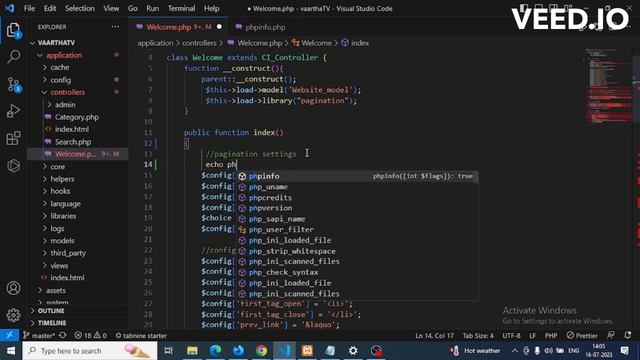Open the Search view in activity bar
This screenshot has width=640, height=360.
[13, 57]
